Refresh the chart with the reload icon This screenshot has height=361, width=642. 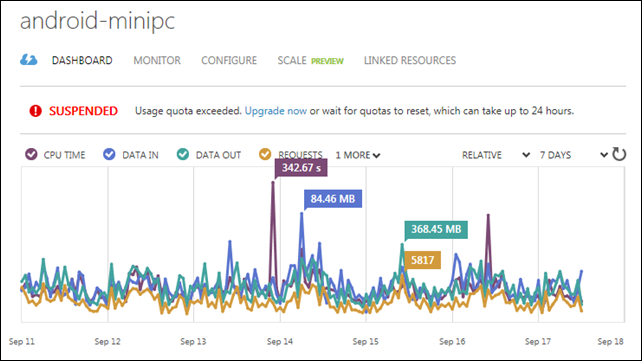(x=619, y=154)
